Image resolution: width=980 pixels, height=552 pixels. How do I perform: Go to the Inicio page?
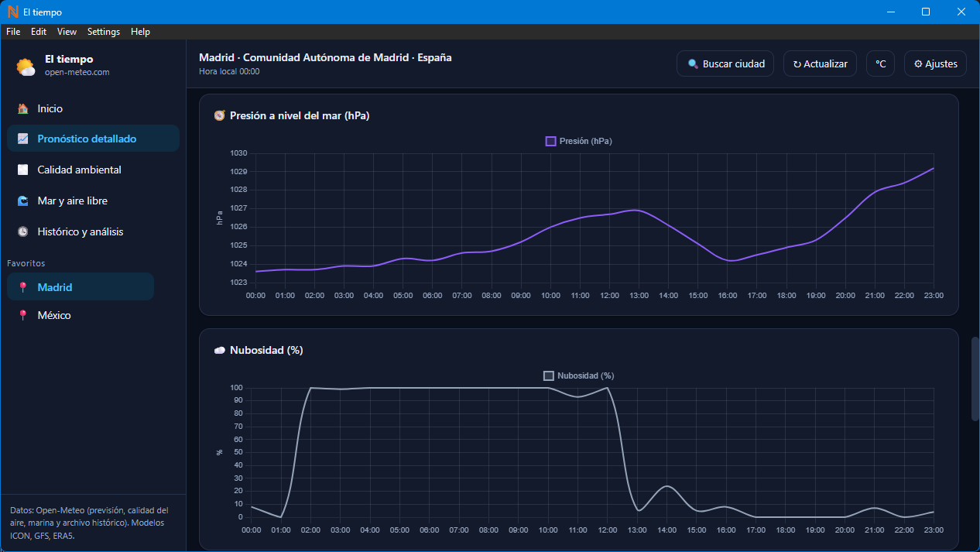coord(93,109)
